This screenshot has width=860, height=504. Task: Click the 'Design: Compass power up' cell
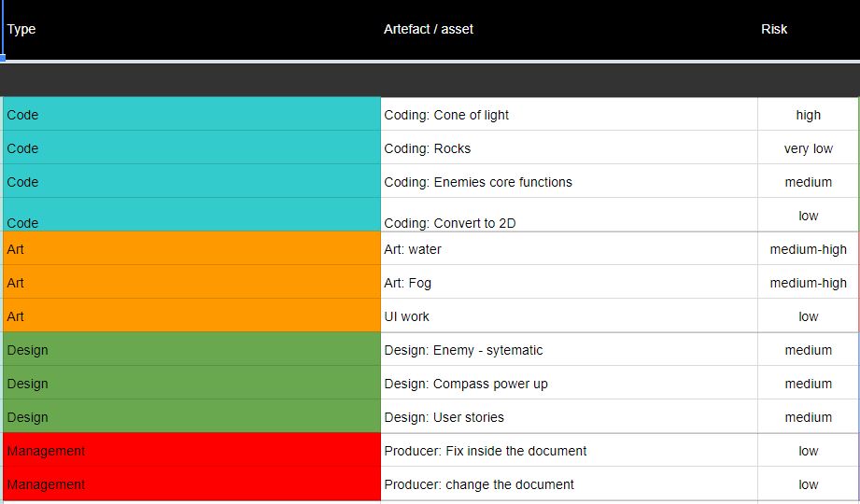(x=568, y=384)
